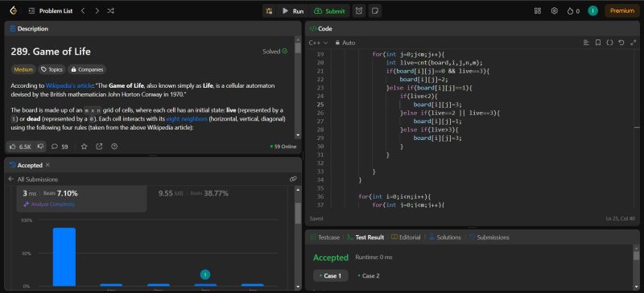Click the bookmark icon in code toolbar
The image size is (644, 293).
(598, 43)
